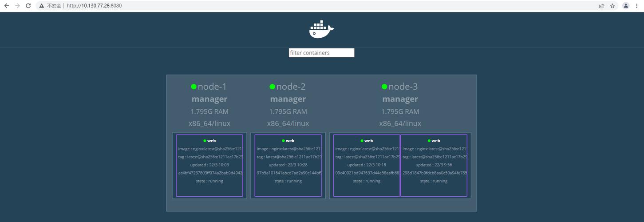The height and width of the screenshot is (222, 644).
Task: Click the Docker whale logo
Action: point(321,29)
